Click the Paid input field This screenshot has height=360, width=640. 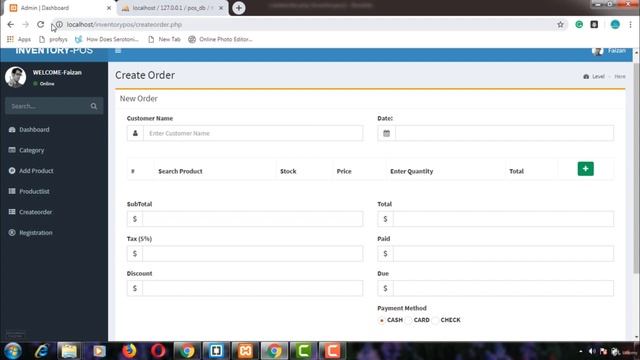click(x=503, y=253)
